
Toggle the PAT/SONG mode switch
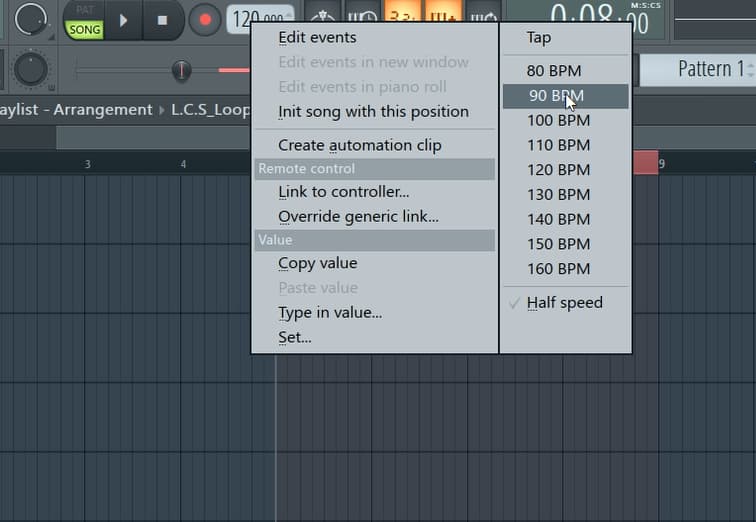[x=84, y=21]
